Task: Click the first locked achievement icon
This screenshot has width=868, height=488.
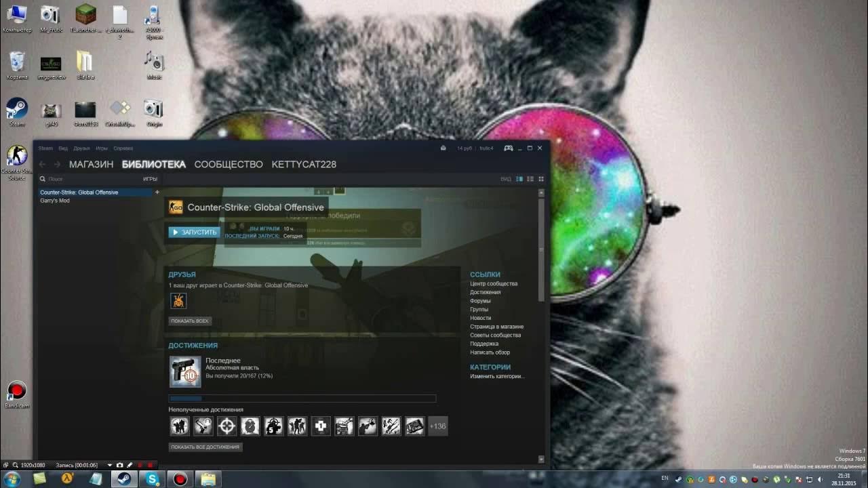Action: [180, 426]
